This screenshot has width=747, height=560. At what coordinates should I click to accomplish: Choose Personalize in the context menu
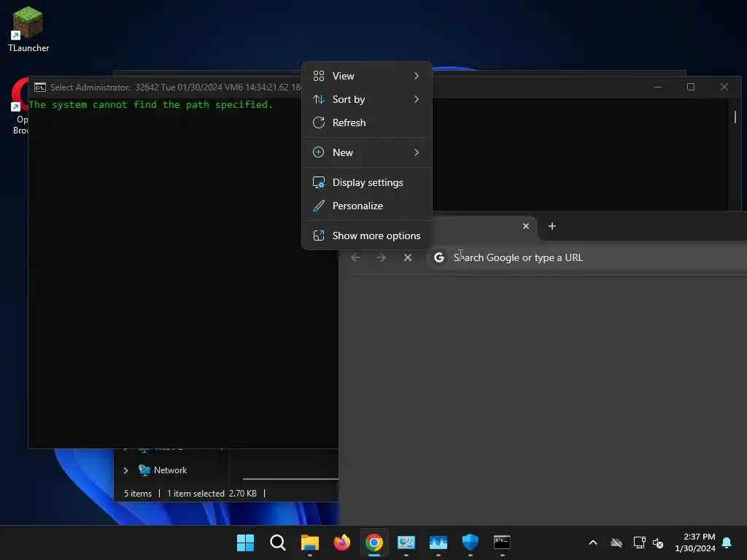coord(366,206)
